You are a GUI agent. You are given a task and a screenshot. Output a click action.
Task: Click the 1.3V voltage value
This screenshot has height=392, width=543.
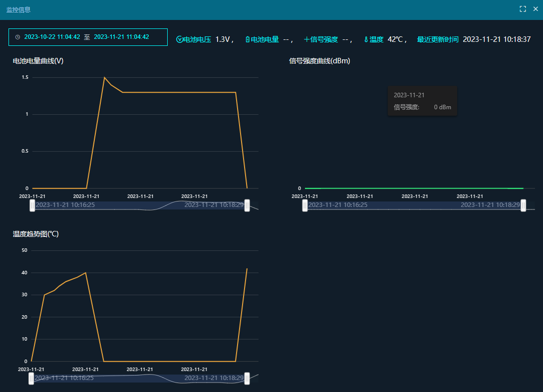pos(223,39)
